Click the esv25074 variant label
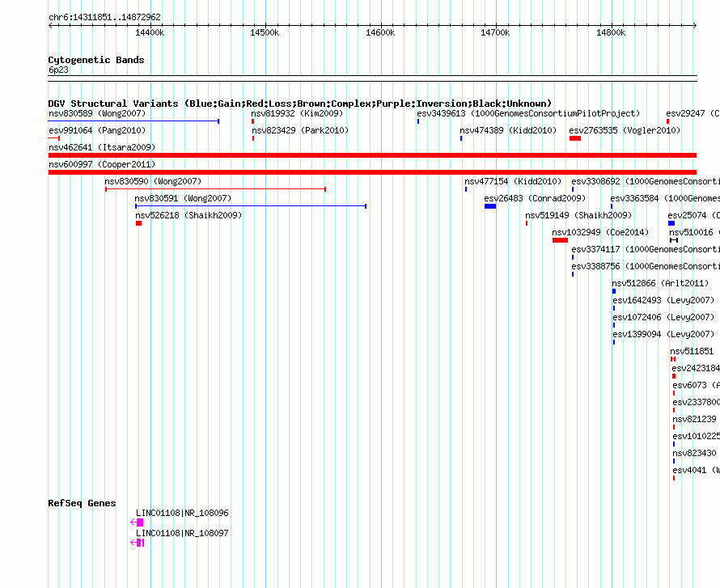This screenshot has height=588, width=720. coord(693,215)
